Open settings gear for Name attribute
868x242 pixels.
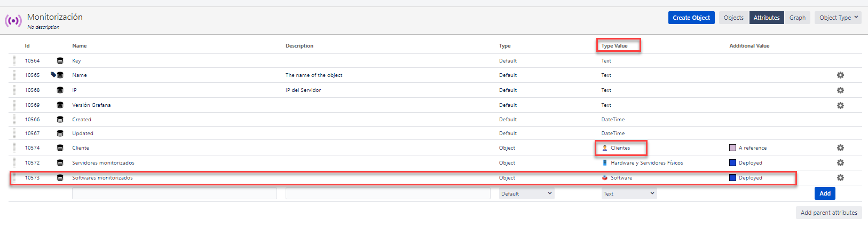pos(840,75)
